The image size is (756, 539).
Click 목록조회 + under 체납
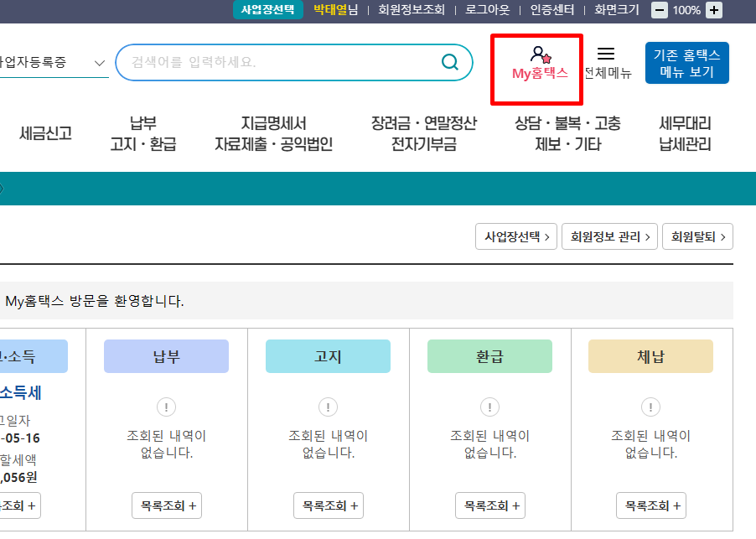click(651, 505)
